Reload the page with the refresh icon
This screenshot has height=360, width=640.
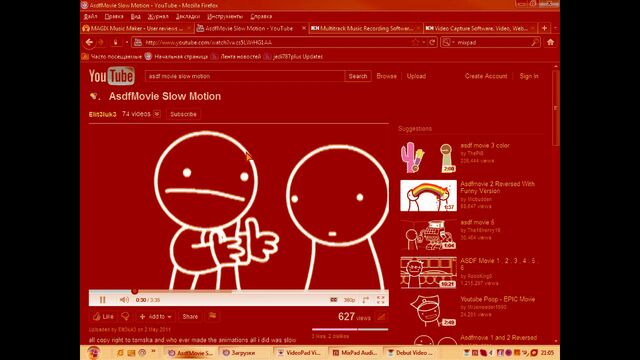point(432,42)
